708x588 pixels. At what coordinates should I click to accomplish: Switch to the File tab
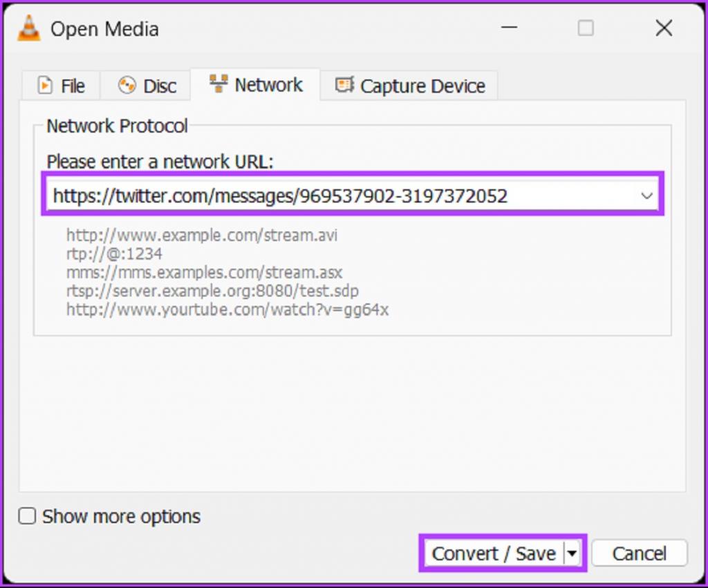coord(61,86)
